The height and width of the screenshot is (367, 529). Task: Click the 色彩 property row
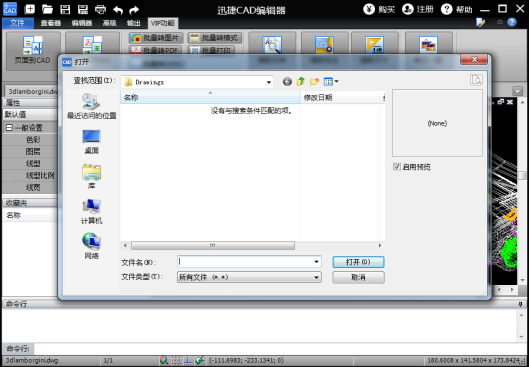click(33, 140)
